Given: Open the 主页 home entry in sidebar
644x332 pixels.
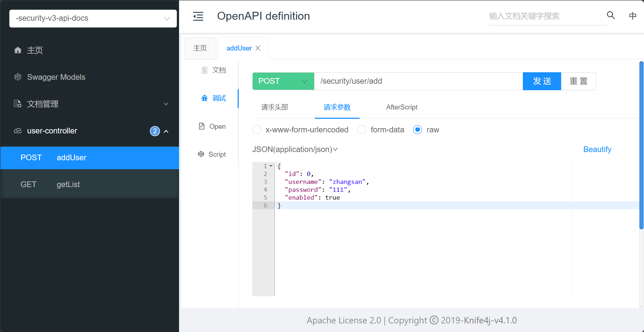Looking at the screenshot, I should pyautogui.click(x=34, y=50).
